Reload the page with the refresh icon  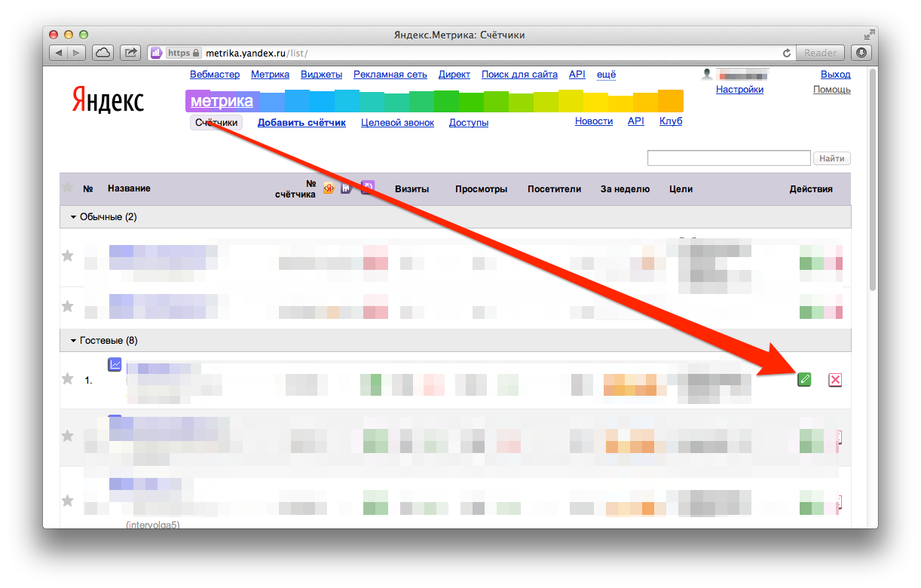point(787,53)
